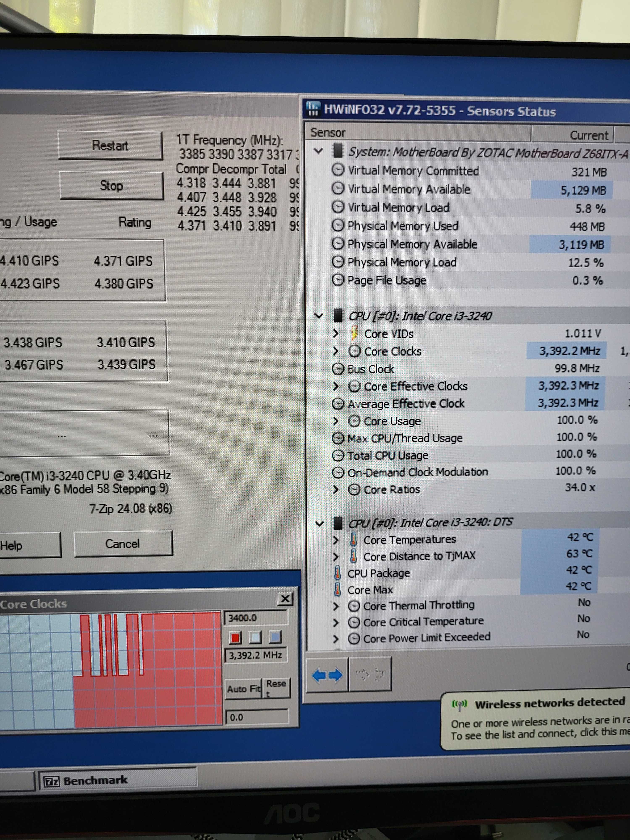Image resolution: width=630 pixels, height=840 pixels.
Task: Expand the Core Thermal Throttling row
Action: coord(336,606)
